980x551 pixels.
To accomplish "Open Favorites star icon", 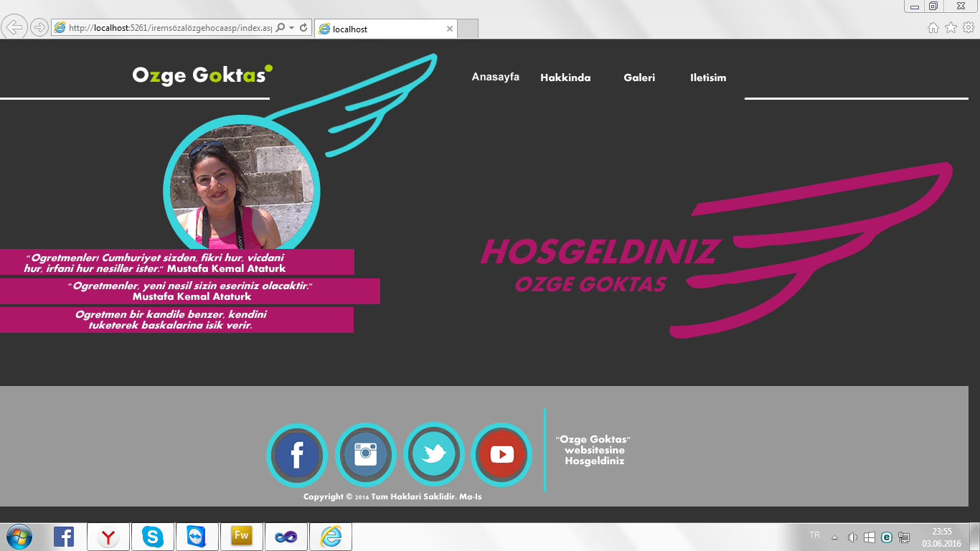I will tap(951, 27).
